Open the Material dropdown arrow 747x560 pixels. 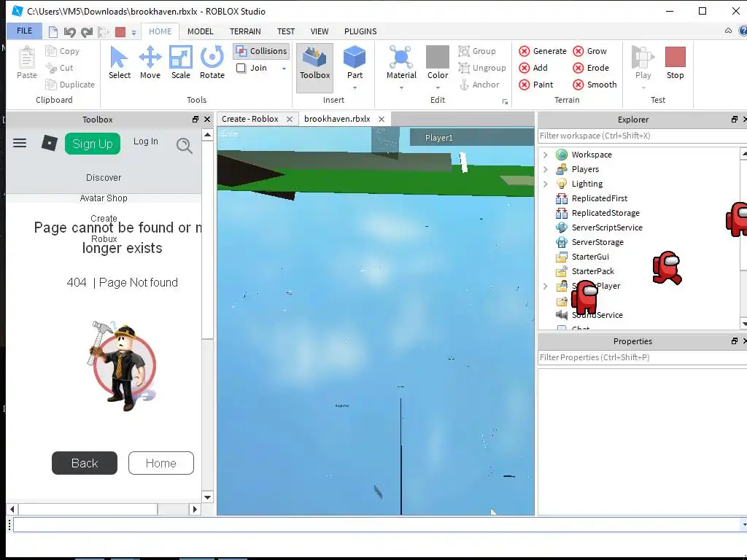[x=401, y=87]
